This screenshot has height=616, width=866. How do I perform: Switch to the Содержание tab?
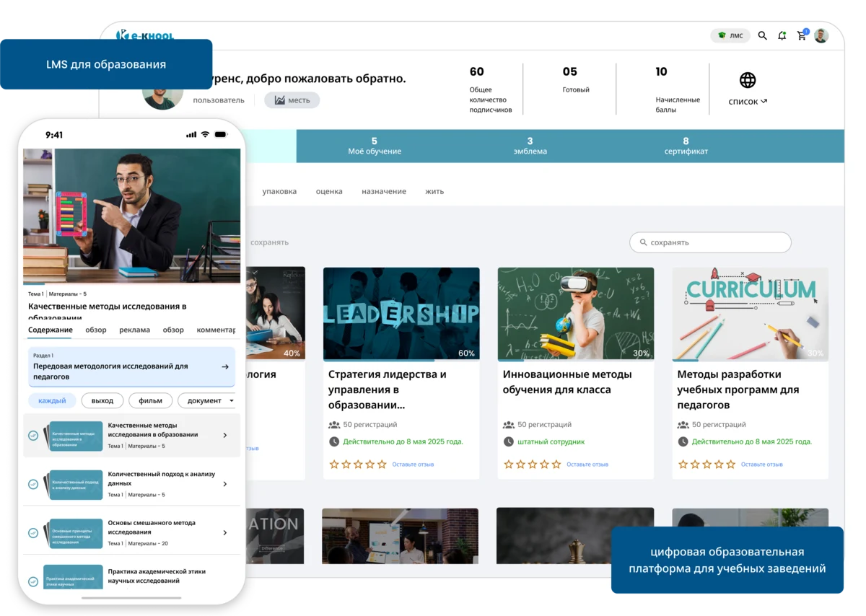51,330
